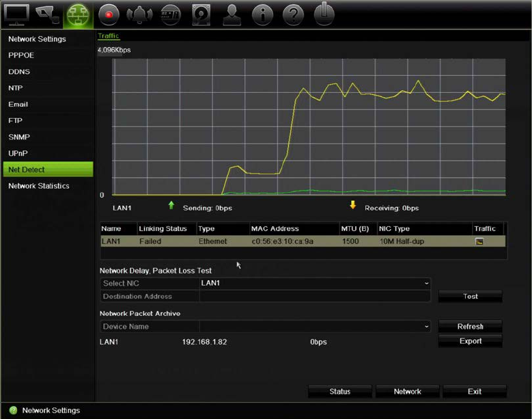Click the Refresh button
This screenshot has width=532, height=419.
471,326
